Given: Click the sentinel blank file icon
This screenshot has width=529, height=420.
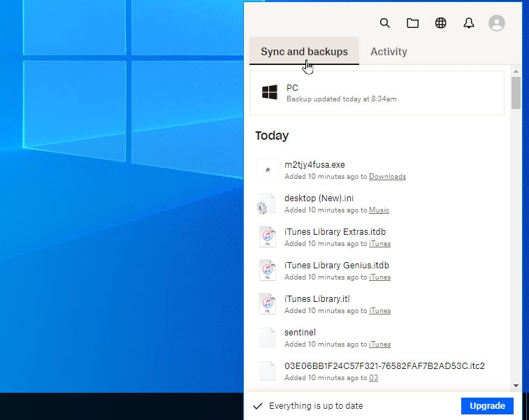Looking at the screenshot, I should coord(268,338).
